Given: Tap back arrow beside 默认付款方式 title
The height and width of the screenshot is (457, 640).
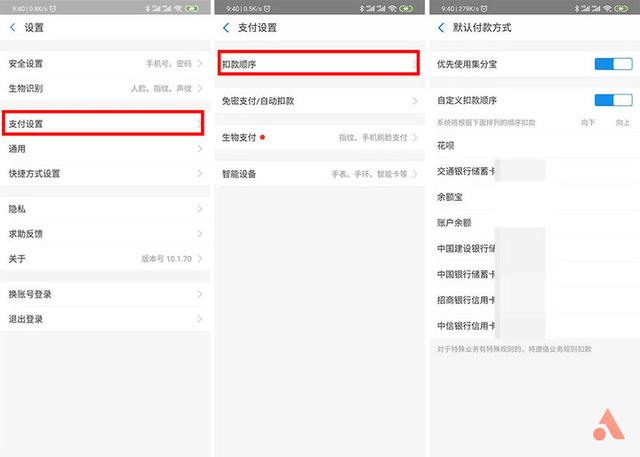Looking at the screenshot, I should coord(441,28).
